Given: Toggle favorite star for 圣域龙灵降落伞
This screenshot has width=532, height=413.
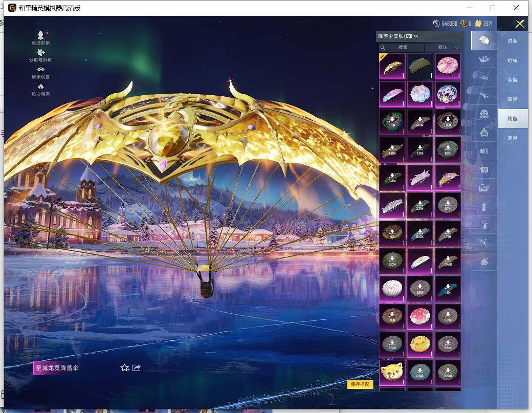Looking at the screenshot, I should (124, 367).
